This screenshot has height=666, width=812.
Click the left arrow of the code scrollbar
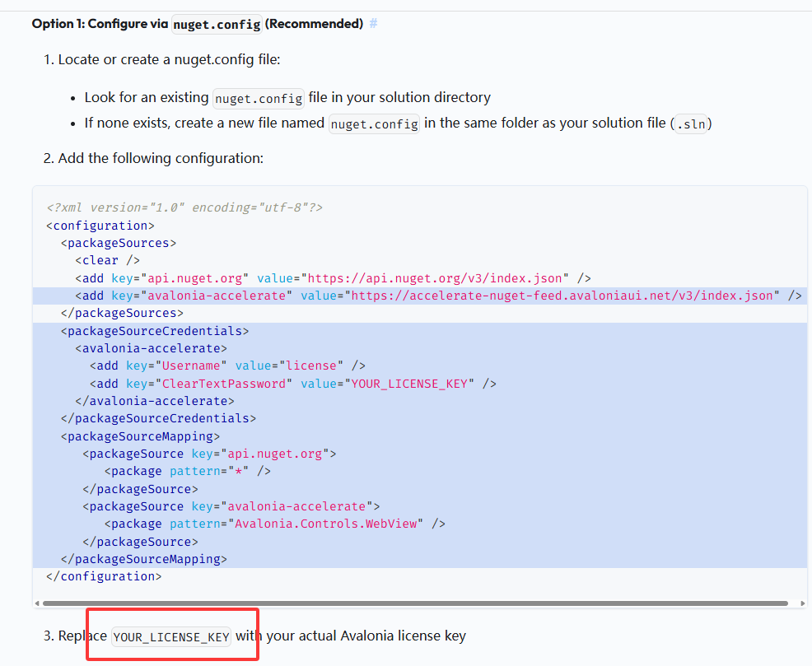point(37,603)
